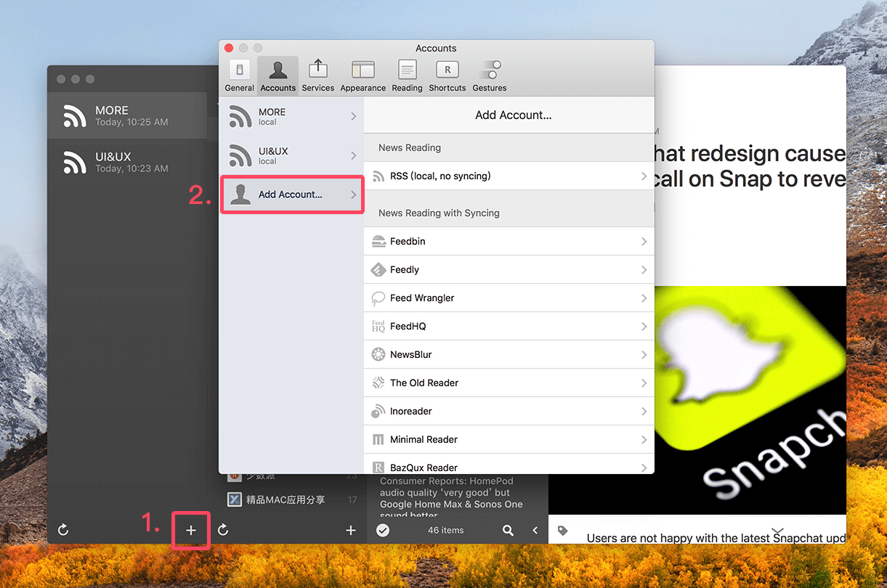887x588 pixels.
Task: Choose the Inoreader service
Action: (509, 411)
